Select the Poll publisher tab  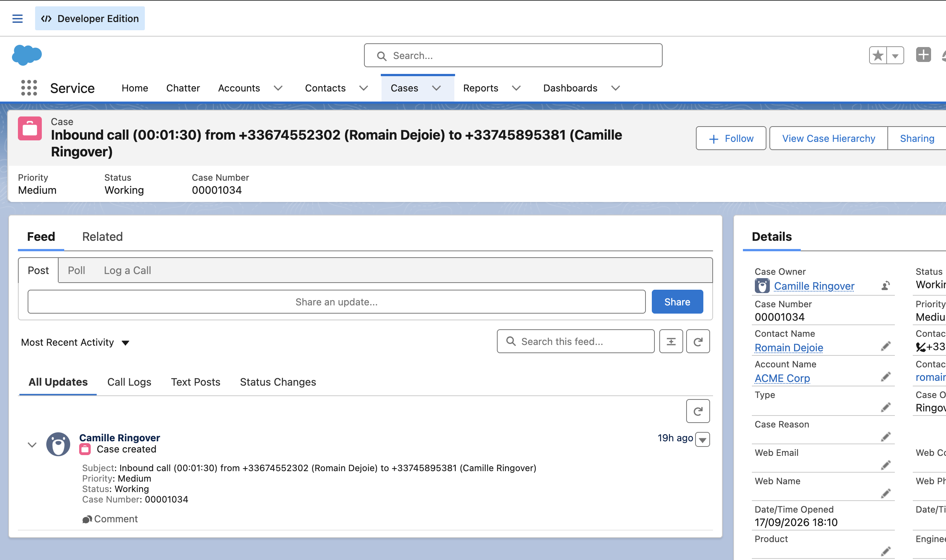point(76,270)
